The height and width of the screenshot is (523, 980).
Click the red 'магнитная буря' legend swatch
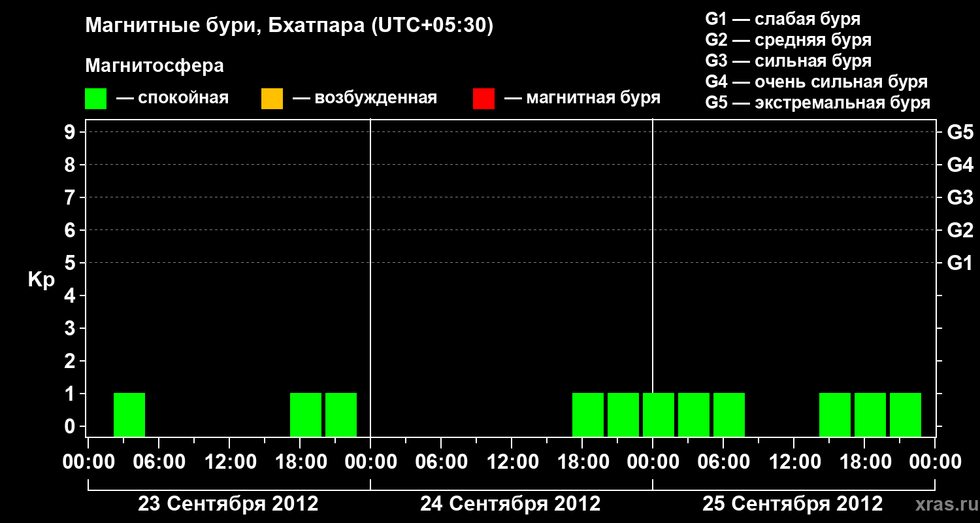(483, 99)
